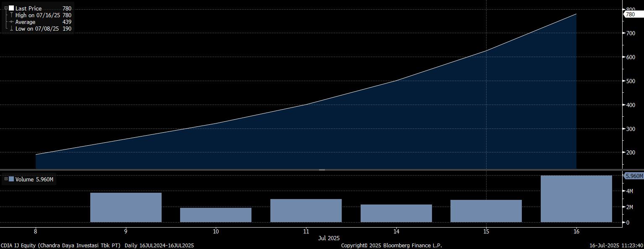Click the 600 price axis label
Image resolution: width=644 pixels, height=249 pixels.
tap(631, 57)
